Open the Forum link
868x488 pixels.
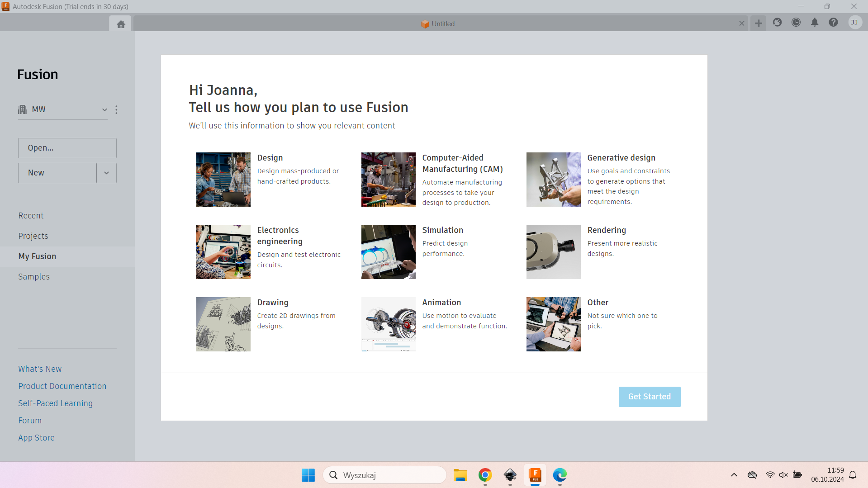coord(30,421)
